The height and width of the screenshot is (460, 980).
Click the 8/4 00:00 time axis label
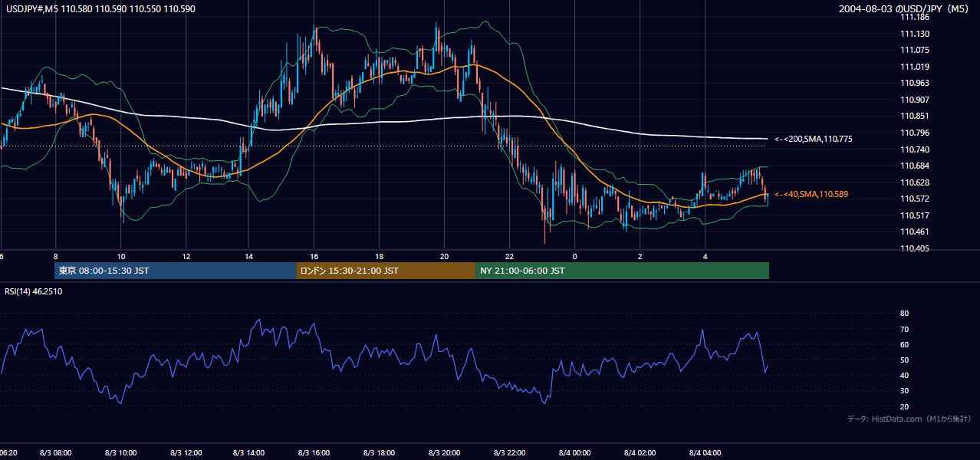click(574, 453)
